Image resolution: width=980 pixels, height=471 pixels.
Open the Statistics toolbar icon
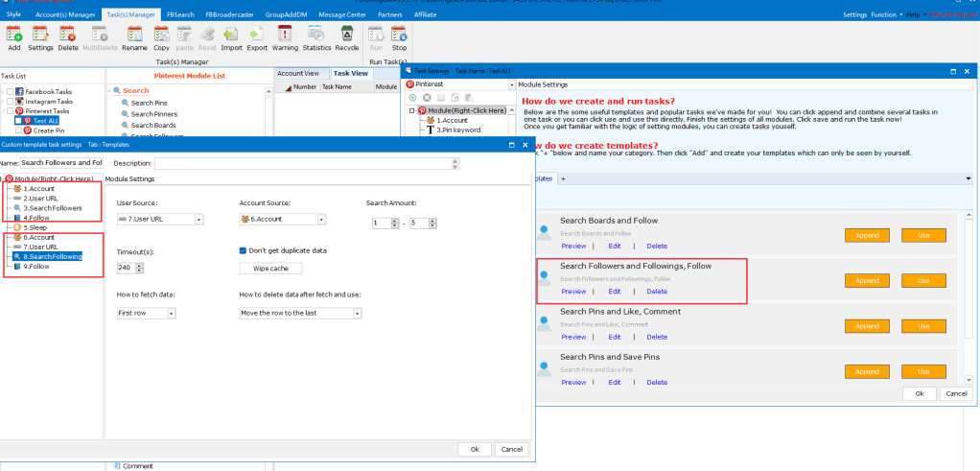pyautogui.click(x=316, y=37)
